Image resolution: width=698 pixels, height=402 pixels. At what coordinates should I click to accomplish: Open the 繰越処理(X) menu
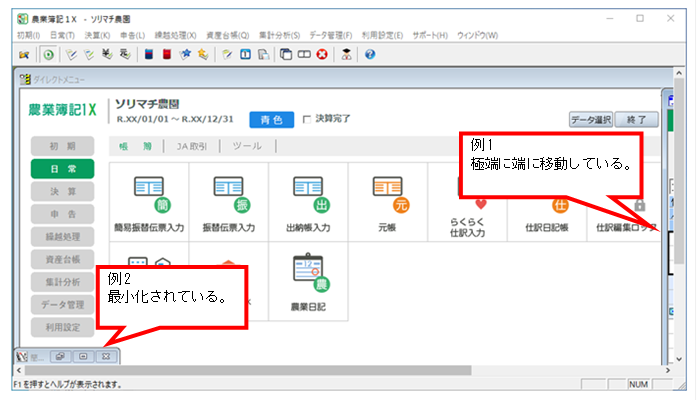(x=175, y=35)
